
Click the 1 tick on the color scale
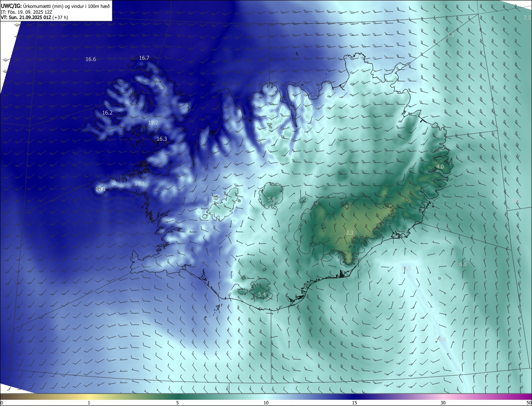point(89,403)
